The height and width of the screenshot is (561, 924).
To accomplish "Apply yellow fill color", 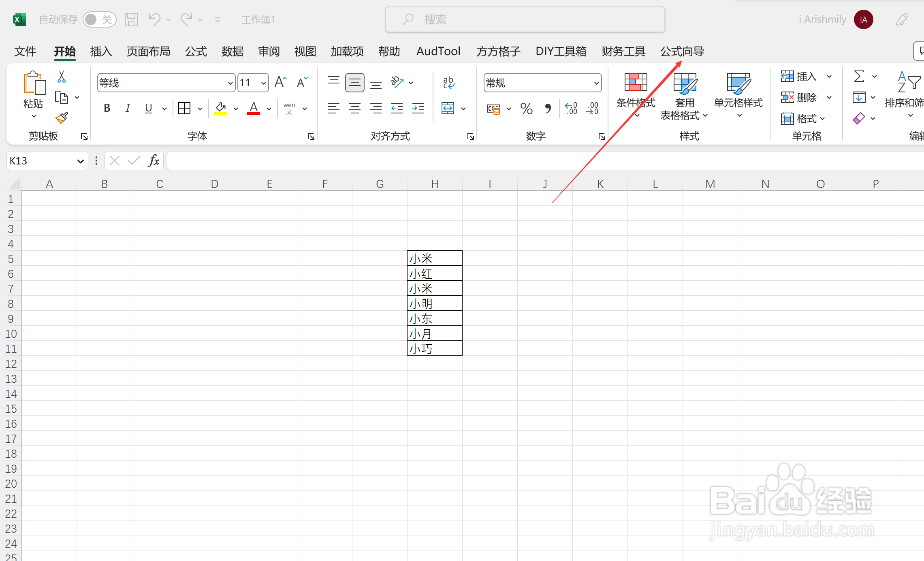I will click(x=220, y=108).
